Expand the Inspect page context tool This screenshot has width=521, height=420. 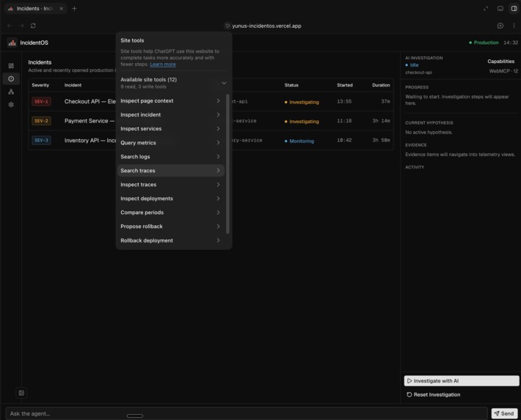tap(171, 101)
